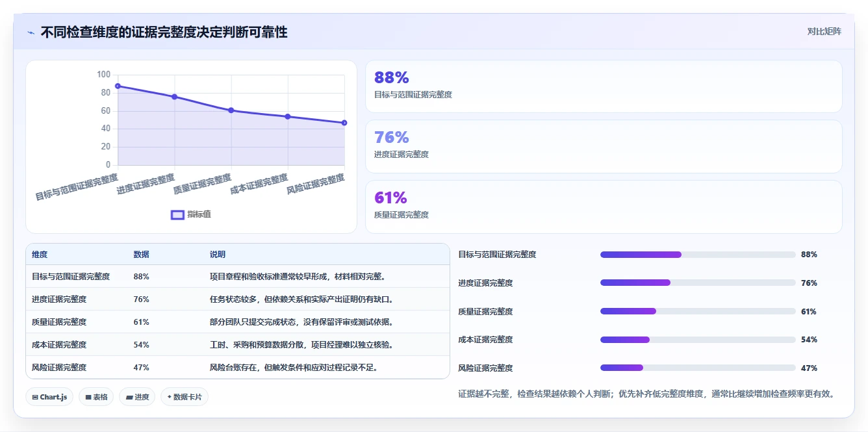868x432 pixels.
Task: Click the chart data point for 质量证据完整度
Action: point(231,110)
